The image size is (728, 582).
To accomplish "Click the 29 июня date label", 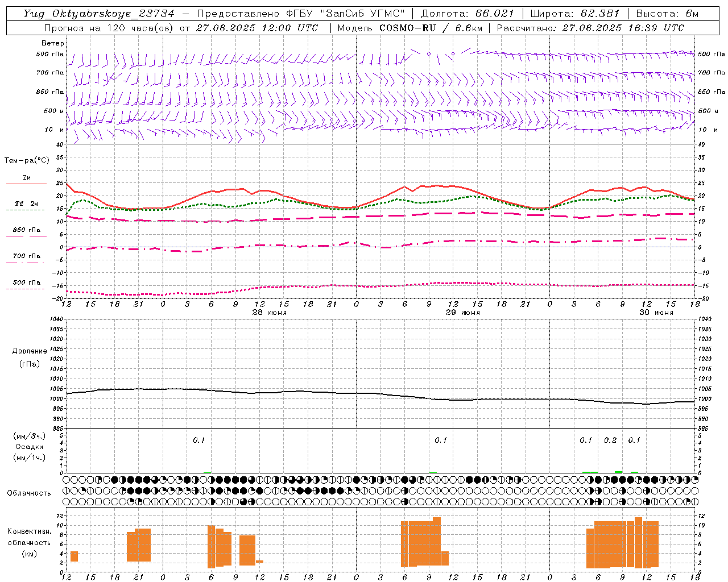I will point(462,313).
